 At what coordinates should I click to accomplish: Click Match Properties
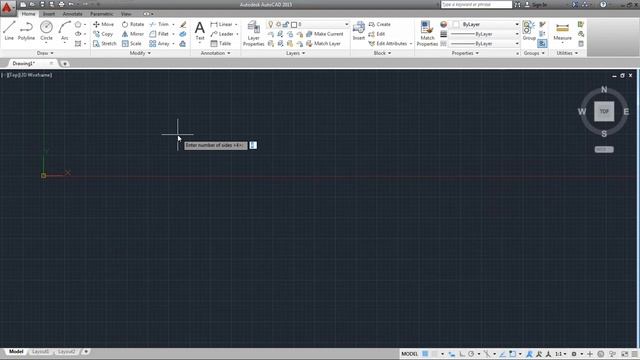[427, 33]
